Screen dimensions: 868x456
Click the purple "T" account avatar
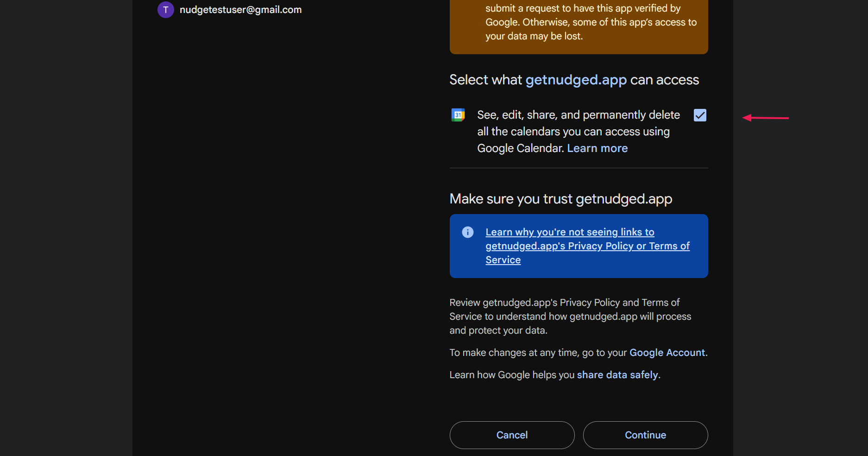click(165, 9)
